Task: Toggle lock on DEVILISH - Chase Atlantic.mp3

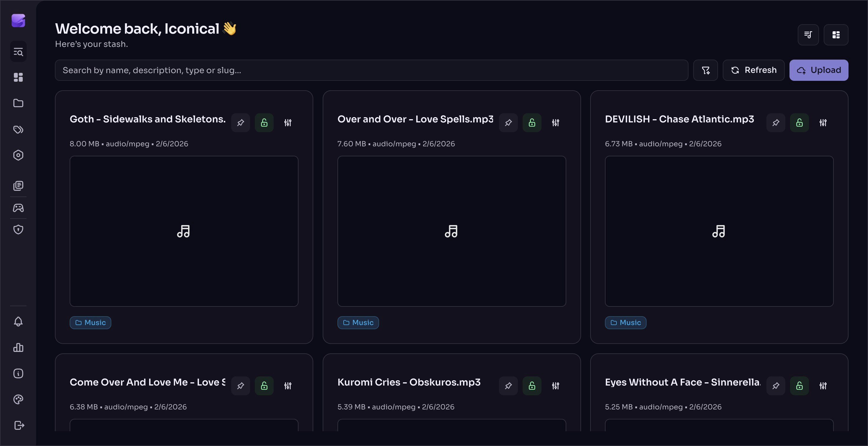Action: [799, 122]
